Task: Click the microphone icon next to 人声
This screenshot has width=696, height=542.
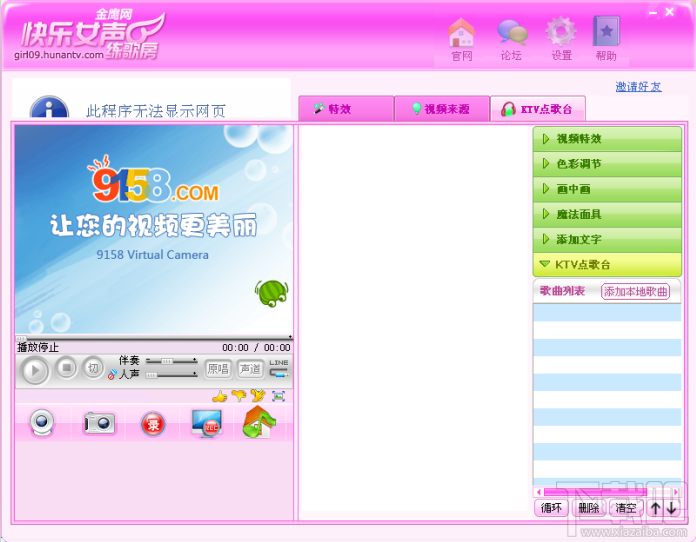Action: pos(112,375)
